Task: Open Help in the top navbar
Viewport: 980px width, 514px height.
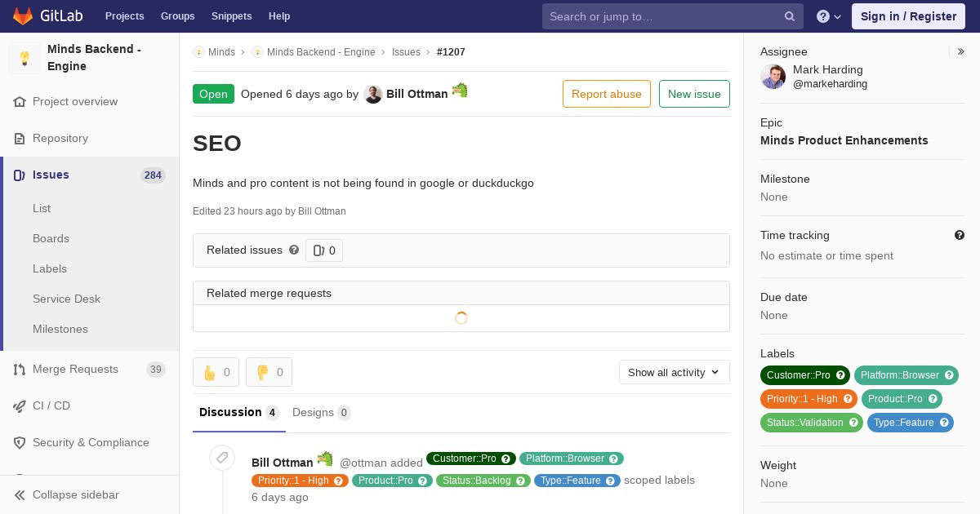Action: pos(279,16)
